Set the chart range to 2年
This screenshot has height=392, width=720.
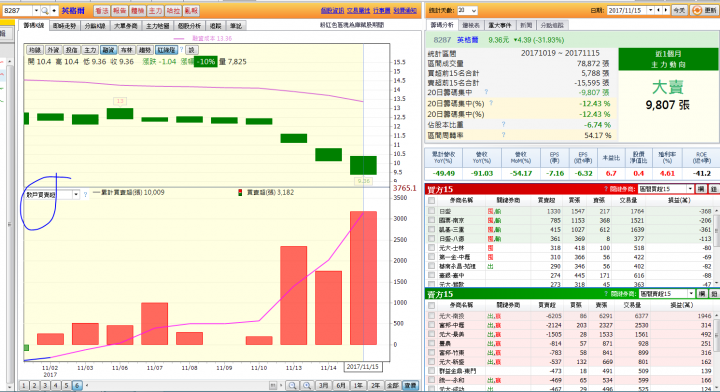tap(376, 386)
